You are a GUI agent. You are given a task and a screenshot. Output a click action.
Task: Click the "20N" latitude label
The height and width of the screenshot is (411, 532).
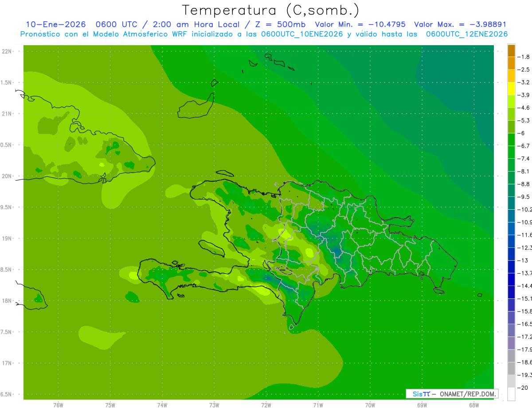pyautogui.click(x=7, y=176)
